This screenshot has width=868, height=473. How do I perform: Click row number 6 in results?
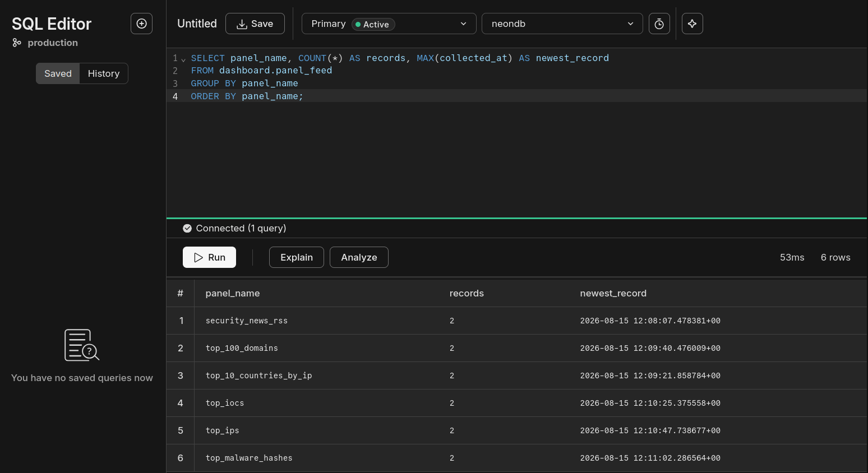point(181,458)
